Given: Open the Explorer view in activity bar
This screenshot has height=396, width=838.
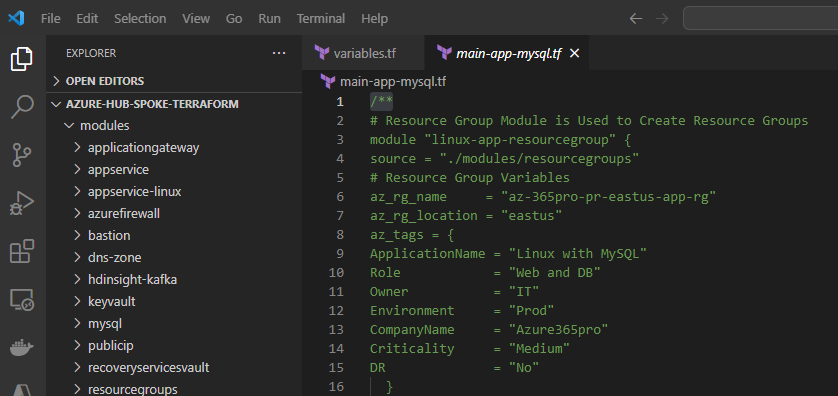Looking at the screenshot, I should (x=22, y=59).
